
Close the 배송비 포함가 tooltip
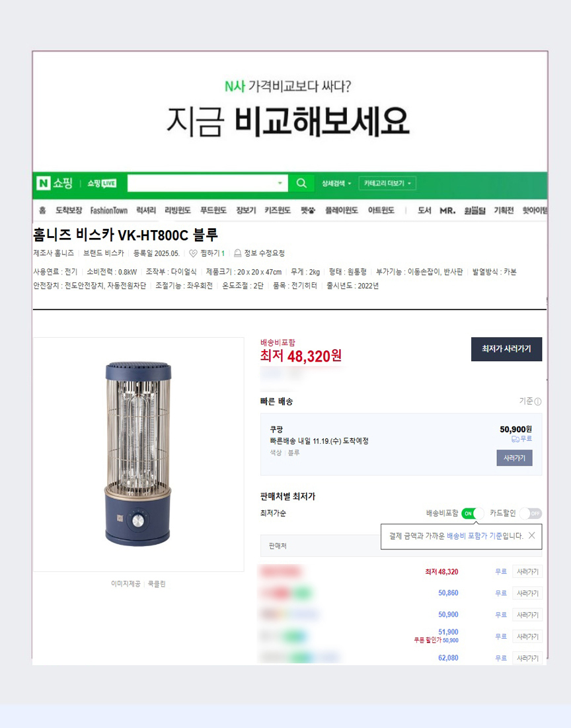tap(531, 536)
